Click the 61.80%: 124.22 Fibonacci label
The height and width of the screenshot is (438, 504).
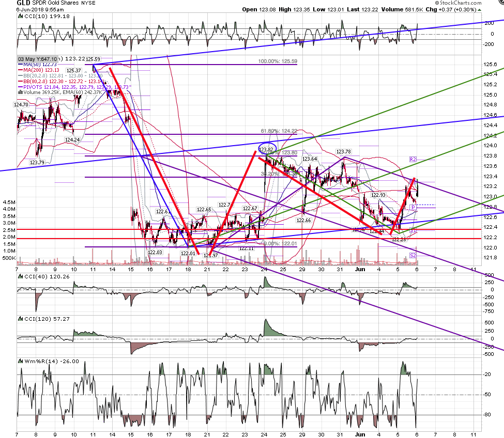point(279,131)
